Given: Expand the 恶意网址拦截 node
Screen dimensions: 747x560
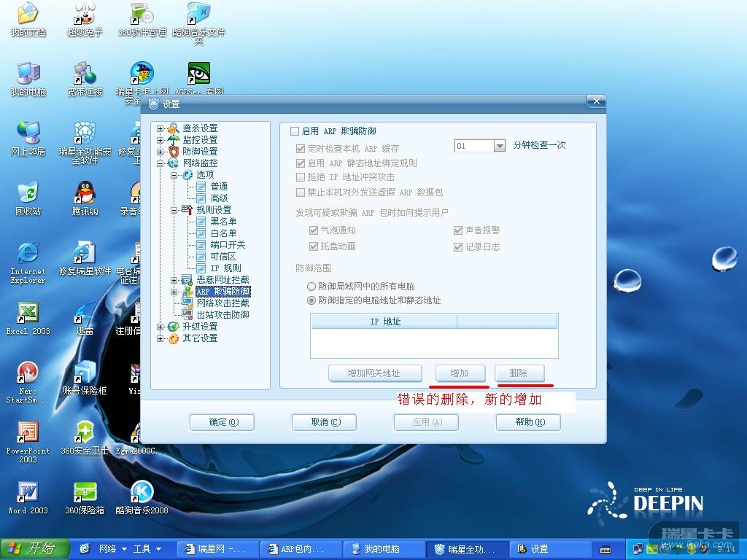Looking at the screenshot, I should 174,280.
